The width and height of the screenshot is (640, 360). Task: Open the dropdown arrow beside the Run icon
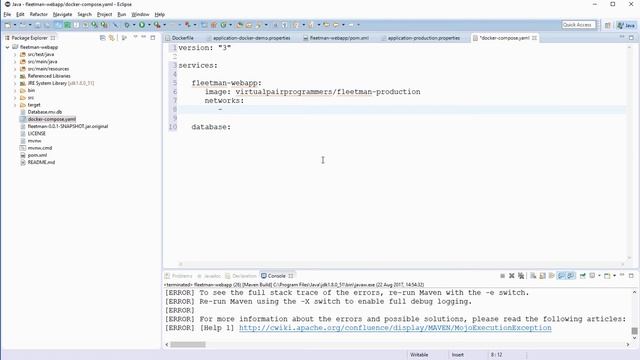pyautogui.click(x=149, y=25)
